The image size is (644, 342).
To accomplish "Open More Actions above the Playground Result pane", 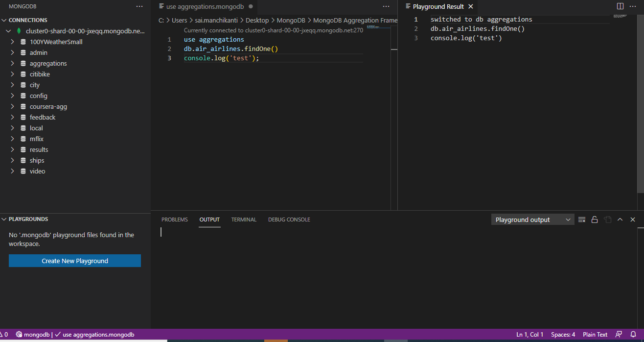I will (633, 6).
